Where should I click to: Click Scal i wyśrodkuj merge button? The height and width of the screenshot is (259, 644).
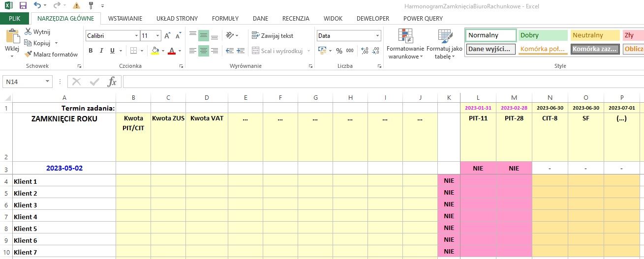click(x=277, y=51)
